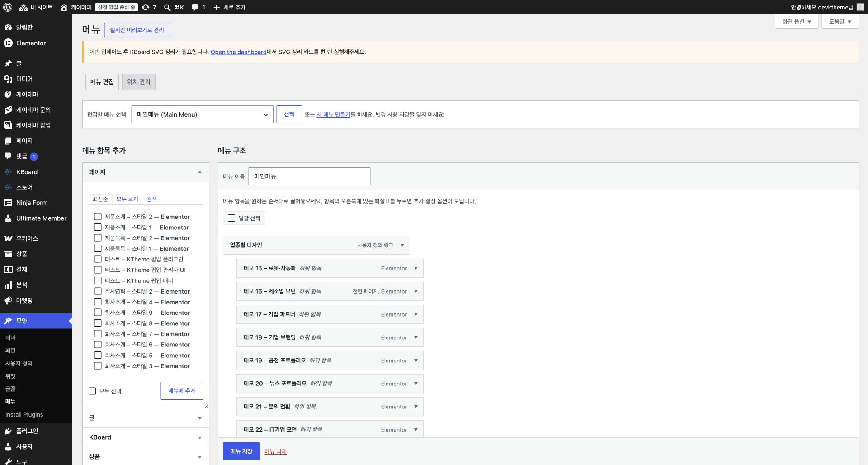Screen dimensions: 868x465
Task: Open the 댓글 comments sidebar icon
Action: point(8,156)
